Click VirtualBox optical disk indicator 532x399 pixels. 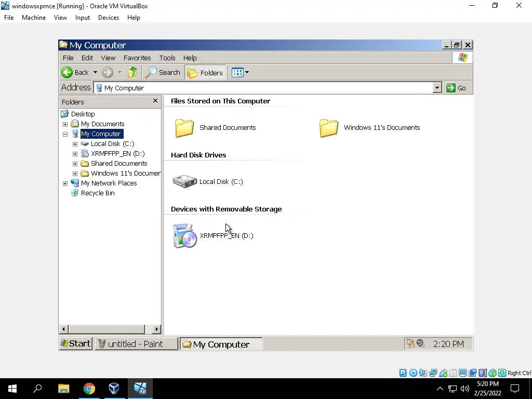(413, 373)
